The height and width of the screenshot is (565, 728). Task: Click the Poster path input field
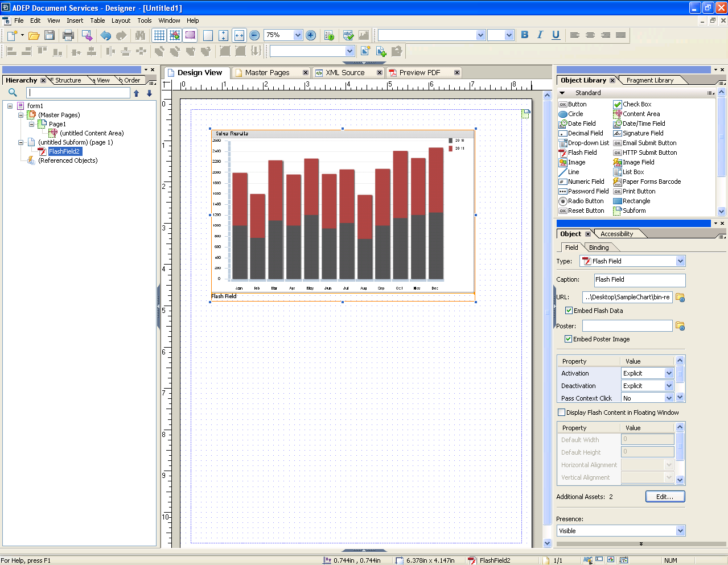[x=627, y=326]
